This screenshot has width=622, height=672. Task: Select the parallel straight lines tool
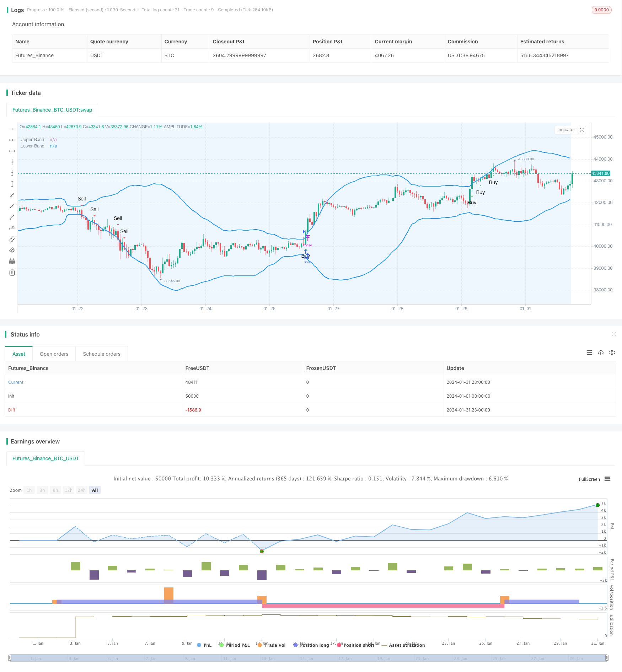click(12, 250)
